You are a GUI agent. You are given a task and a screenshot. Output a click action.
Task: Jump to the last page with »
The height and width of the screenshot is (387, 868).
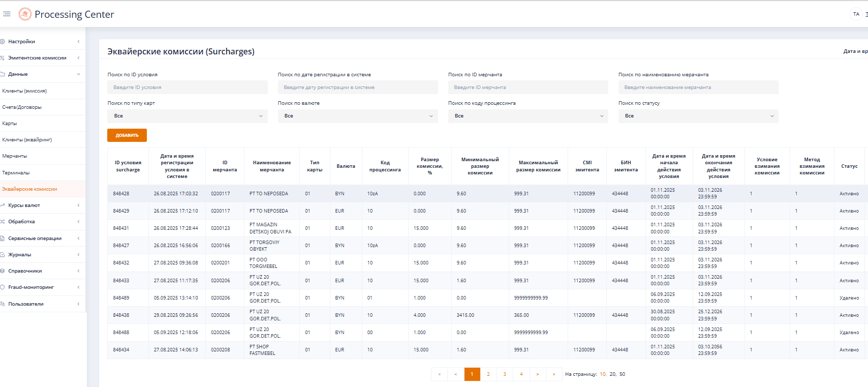pos(553,374)
